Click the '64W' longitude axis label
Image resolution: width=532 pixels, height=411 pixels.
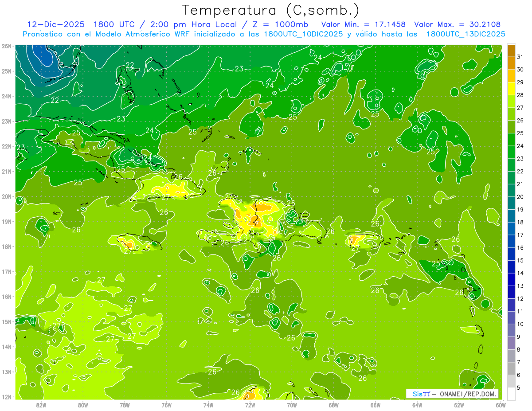point(417,405)
